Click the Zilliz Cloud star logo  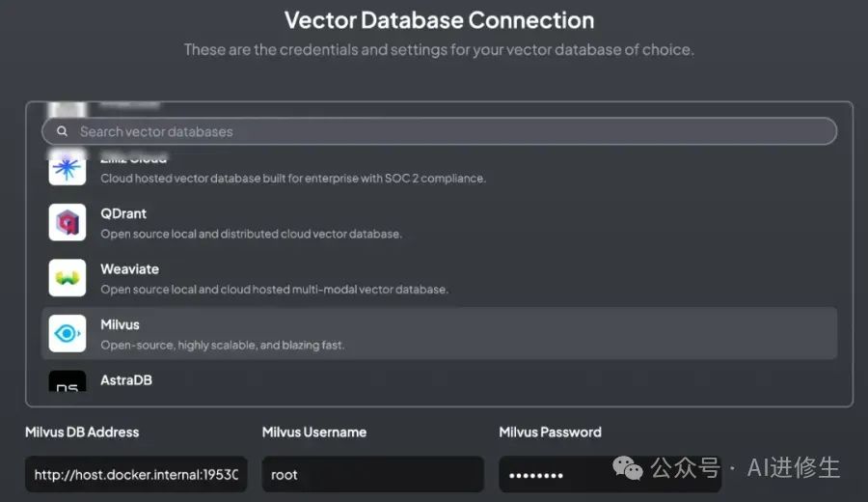click(68, 168)
